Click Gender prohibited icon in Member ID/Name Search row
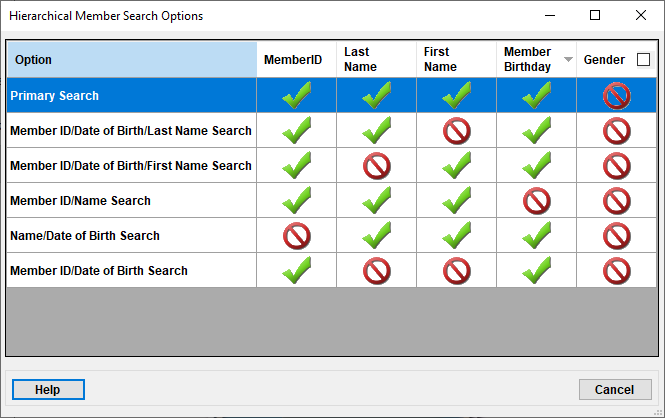Image resolution: width=665 pixels, height=418 pixels. (x=617, y=201)
